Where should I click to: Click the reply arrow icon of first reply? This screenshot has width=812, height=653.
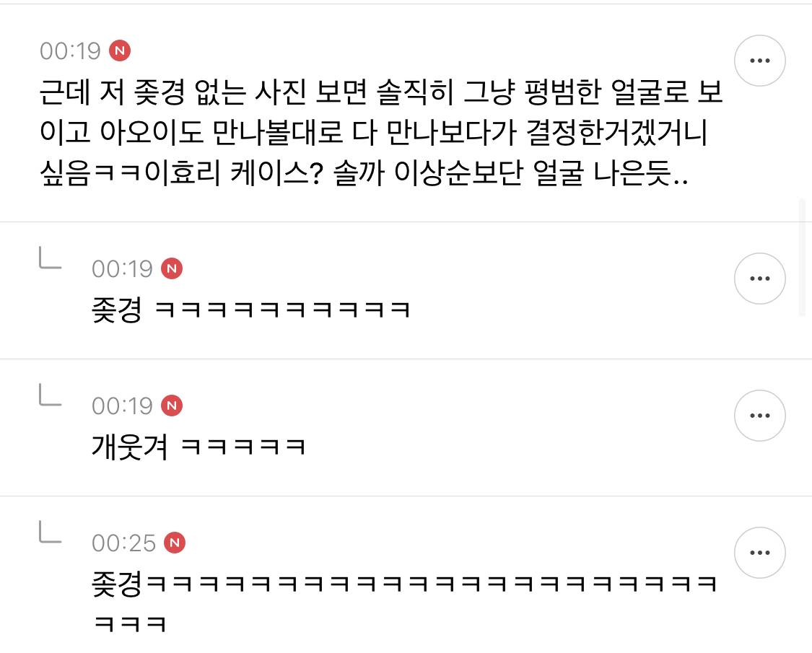click(51, 258)
